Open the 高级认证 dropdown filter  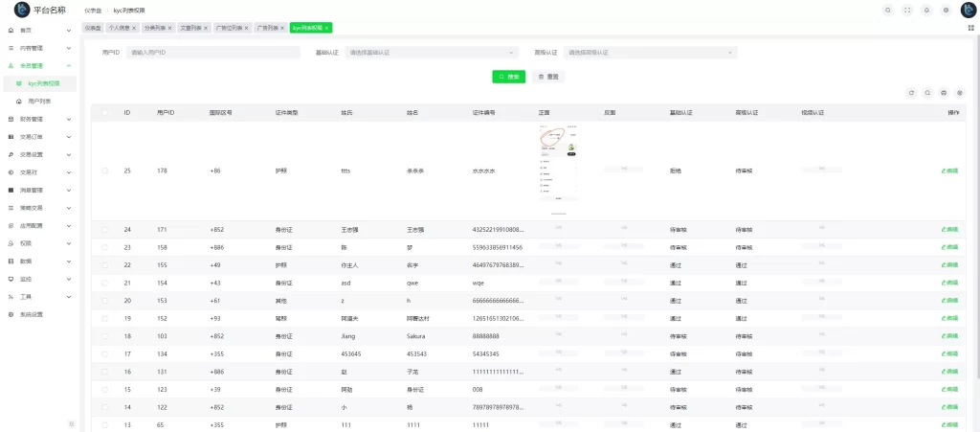pos(650,53)
